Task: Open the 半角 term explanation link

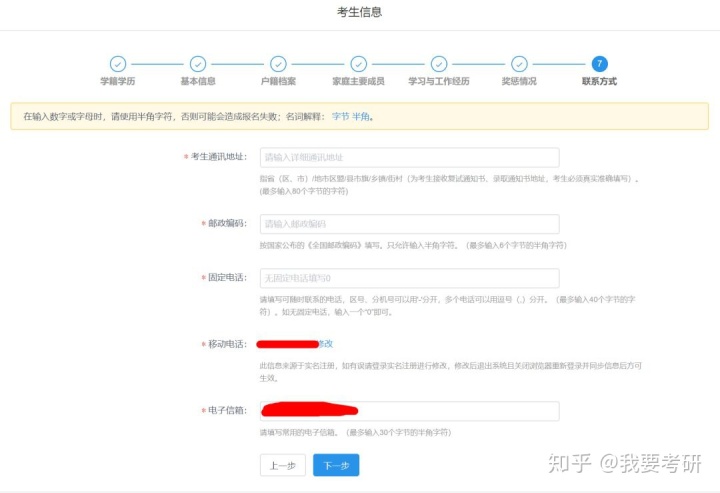Action: click(x=361, y=117)
